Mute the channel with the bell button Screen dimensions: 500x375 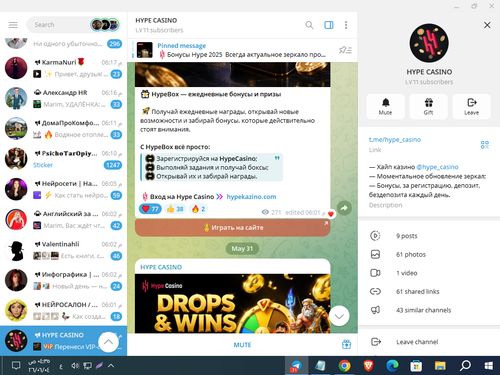(385, 106)
